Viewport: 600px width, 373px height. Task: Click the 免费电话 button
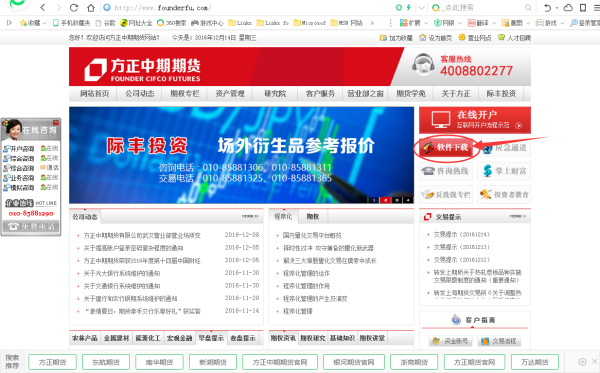click(x=31, y=226)
